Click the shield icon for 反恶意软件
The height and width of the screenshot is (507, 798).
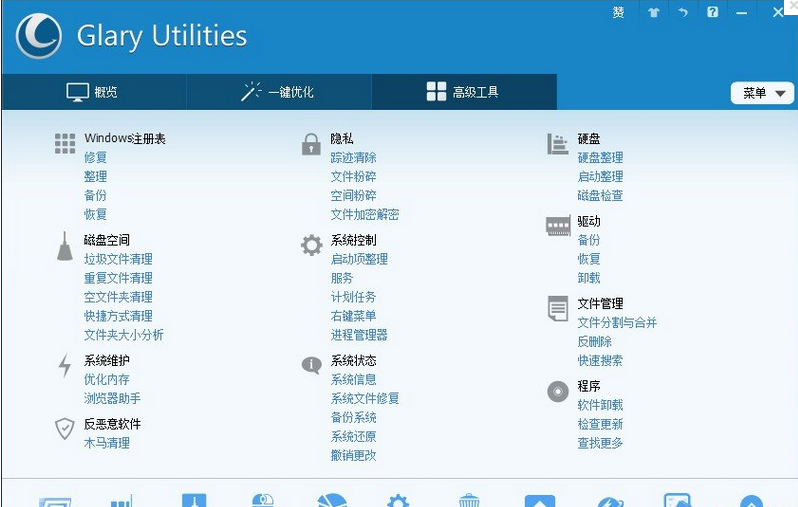65,429
